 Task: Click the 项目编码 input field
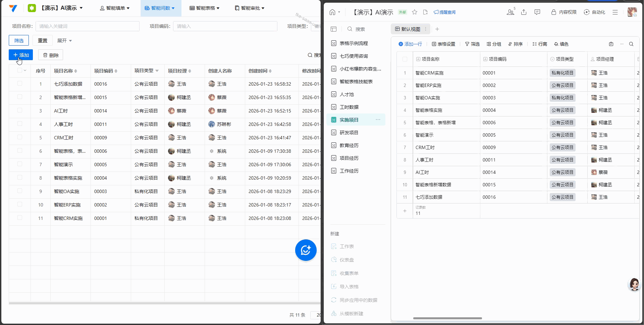coord(225,26)
